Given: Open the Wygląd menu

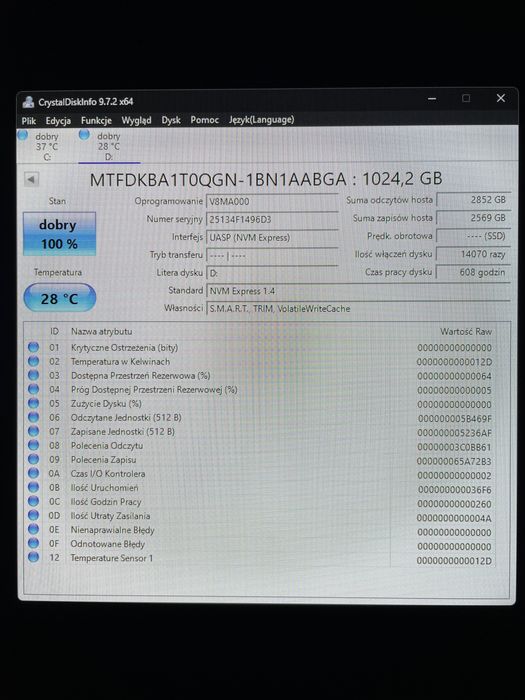Looking at the screenshot, I should [x=136, y=121].
